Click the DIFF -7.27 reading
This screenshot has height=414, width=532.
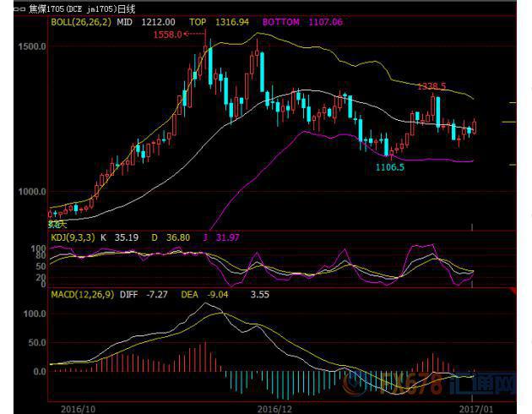[144, 294]
